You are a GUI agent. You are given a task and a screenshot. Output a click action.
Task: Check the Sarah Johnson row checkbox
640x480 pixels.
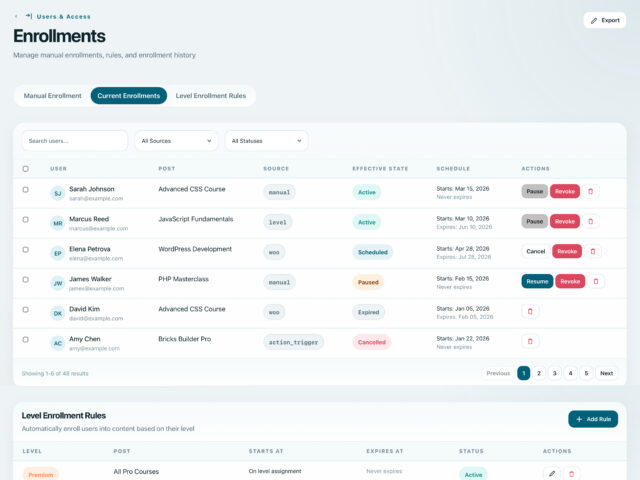coord(26,190)
